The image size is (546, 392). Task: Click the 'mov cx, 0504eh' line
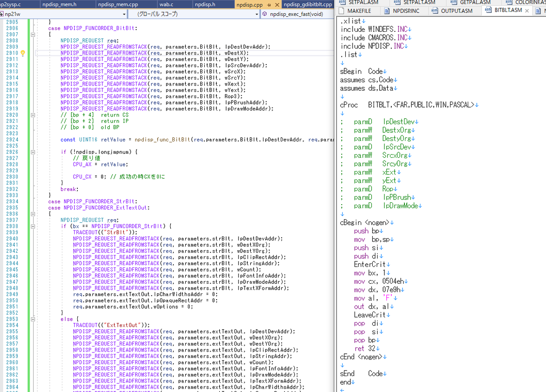pyautogui.click(x=379, y=281)
